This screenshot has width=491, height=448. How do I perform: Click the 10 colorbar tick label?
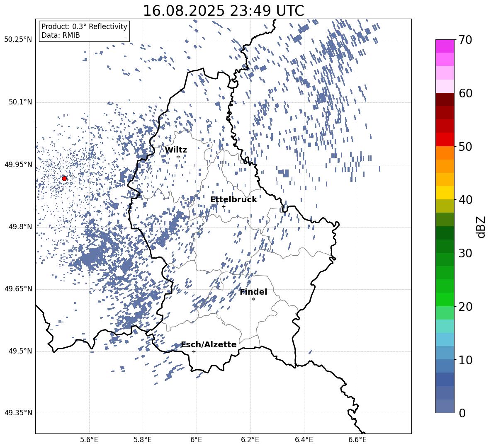click(x=465, y=360)
